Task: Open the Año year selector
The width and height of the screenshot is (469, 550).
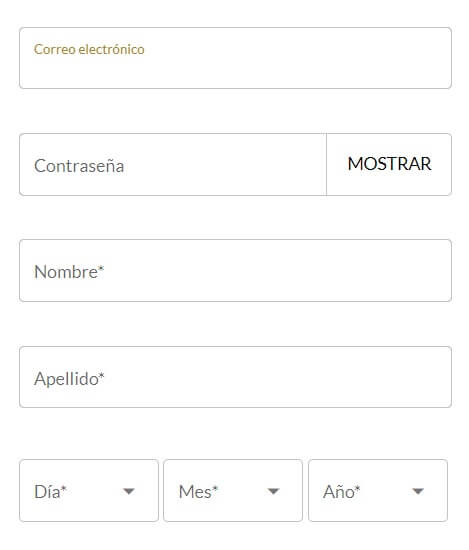Action: tap(378, 490)
